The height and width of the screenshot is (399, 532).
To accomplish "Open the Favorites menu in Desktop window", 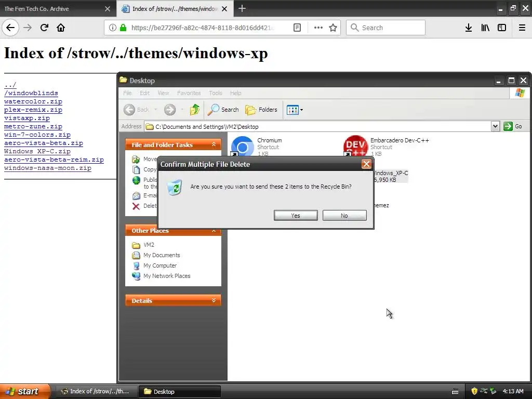I will pos(189,93).
